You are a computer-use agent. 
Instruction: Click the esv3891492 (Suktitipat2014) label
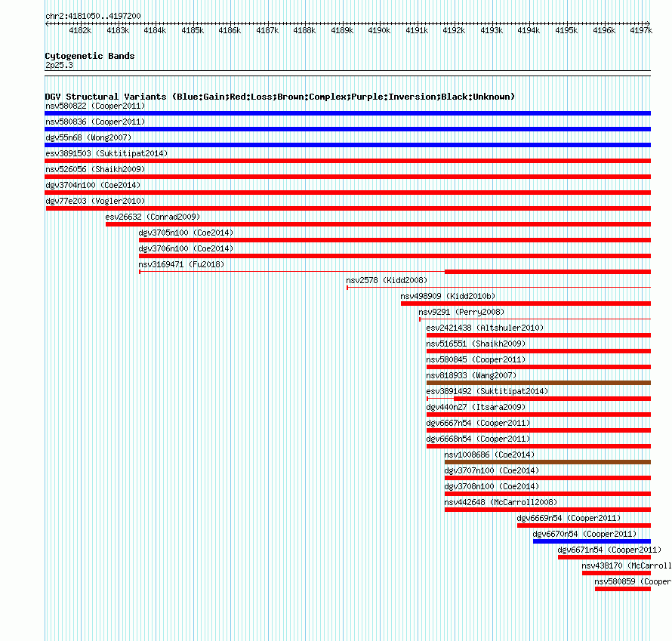coord(487,391)
